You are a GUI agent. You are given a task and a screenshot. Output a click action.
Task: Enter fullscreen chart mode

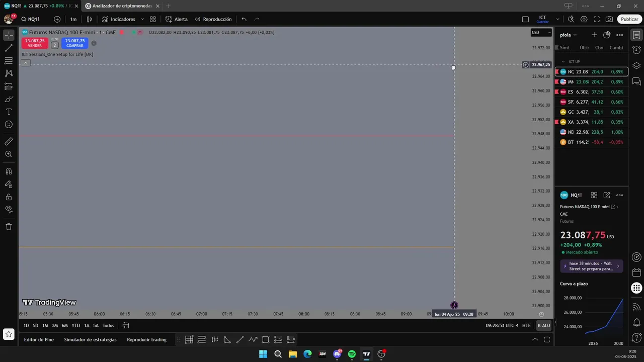[597, 19]
